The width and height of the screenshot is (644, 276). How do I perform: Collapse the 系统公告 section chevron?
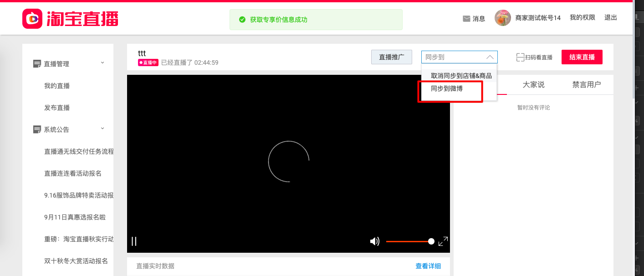(x=102, y=129)
